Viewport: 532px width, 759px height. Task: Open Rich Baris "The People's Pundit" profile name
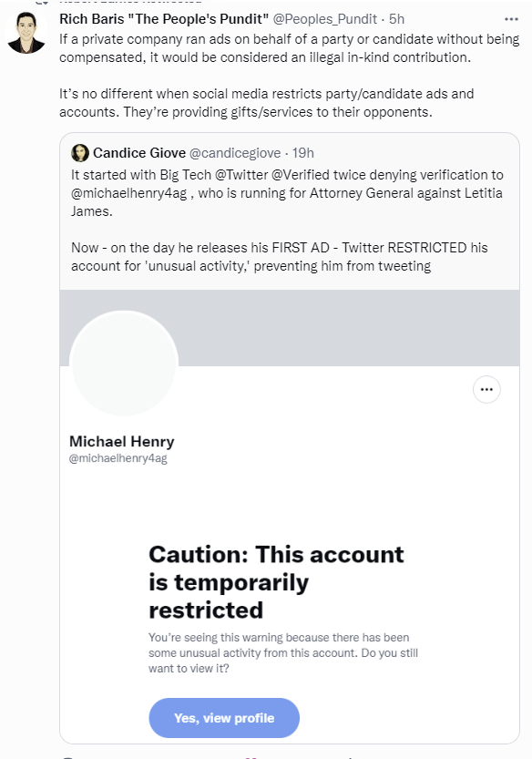(164, 19)
